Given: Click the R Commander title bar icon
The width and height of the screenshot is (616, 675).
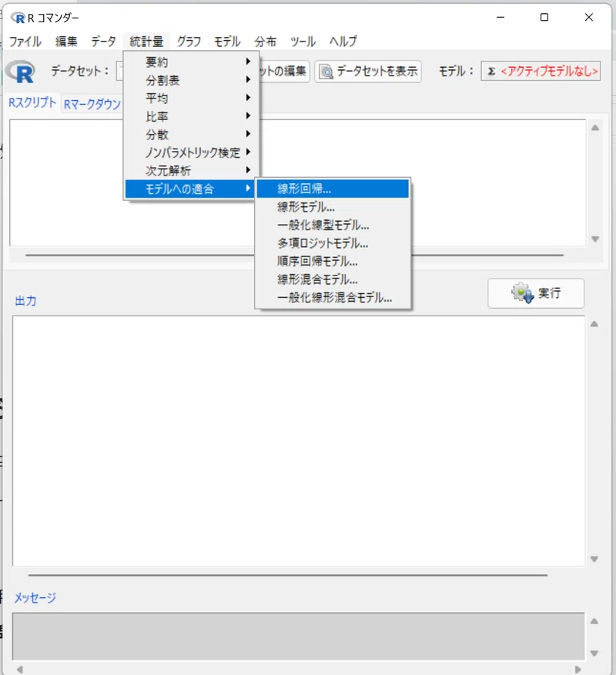Looking at the screenshot, I should click(x=18, y=18).
